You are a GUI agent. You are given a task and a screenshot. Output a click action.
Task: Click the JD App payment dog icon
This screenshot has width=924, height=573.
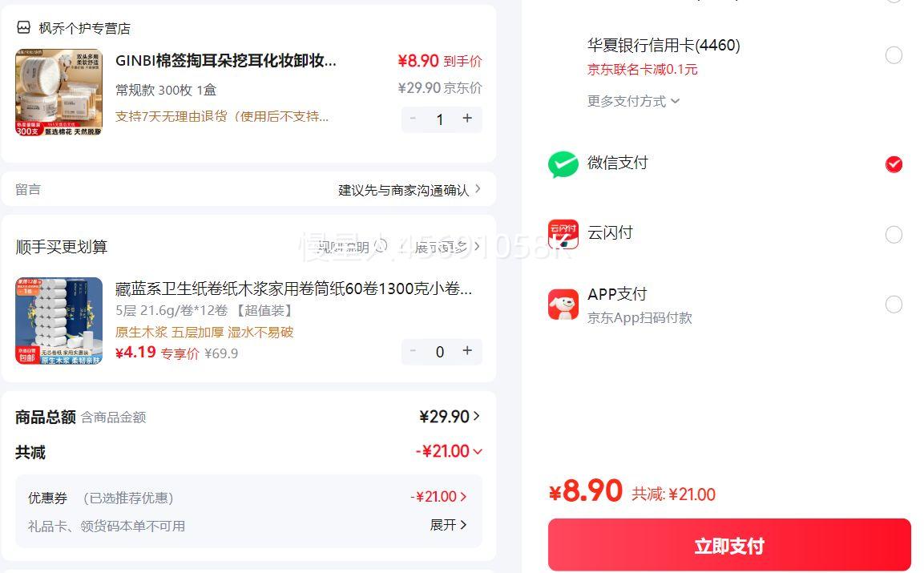pyautogui.click(x=563, y=305)
